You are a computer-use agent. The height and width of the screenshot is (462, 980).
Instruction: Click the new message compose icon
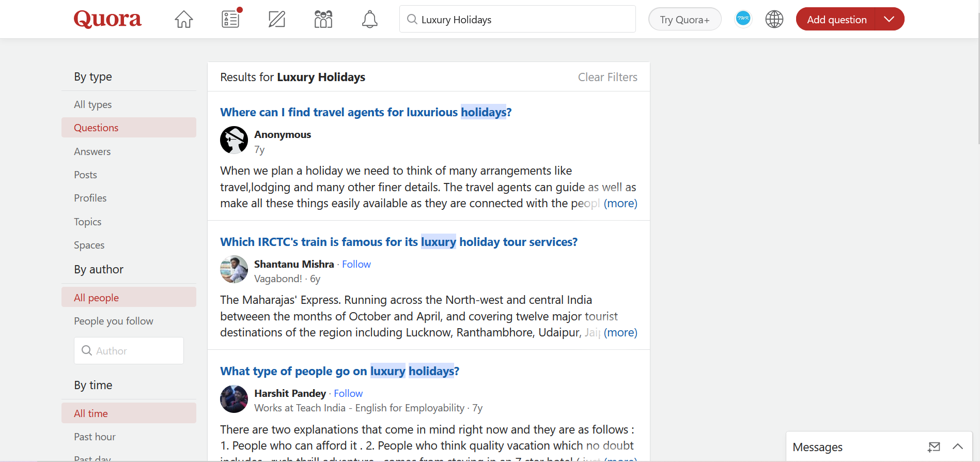pos(934,447)
